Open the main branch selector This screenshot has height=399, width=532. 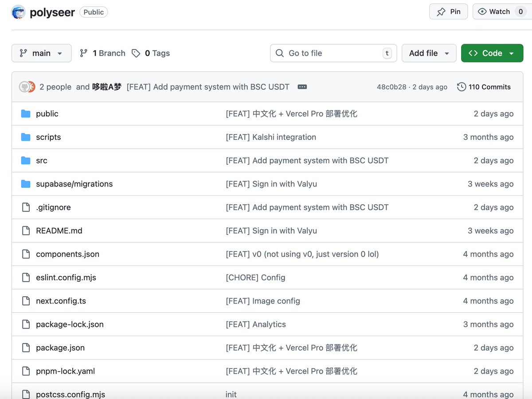(x=41, y=53)
